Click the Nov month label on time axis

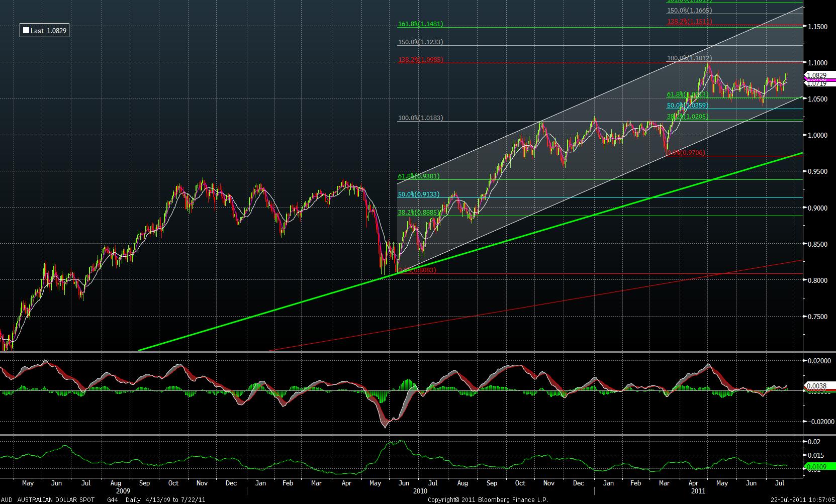(202, 483)
